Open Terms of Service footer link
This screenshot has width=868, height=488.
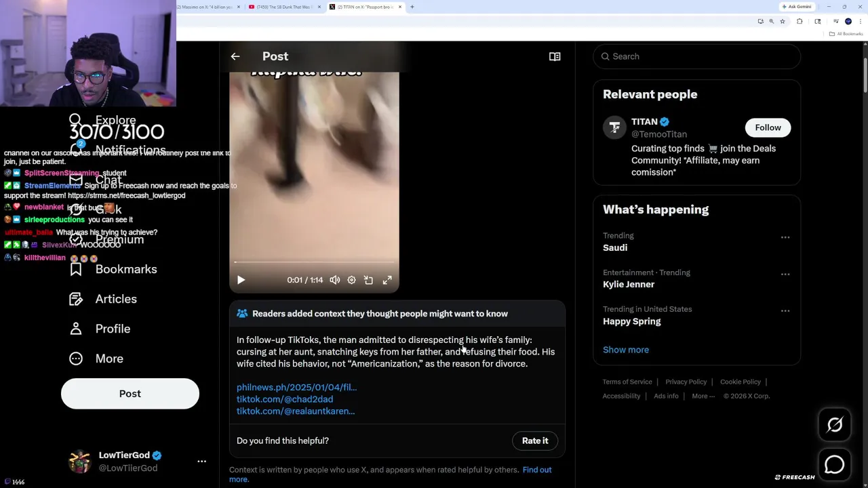tap(627, 382)
